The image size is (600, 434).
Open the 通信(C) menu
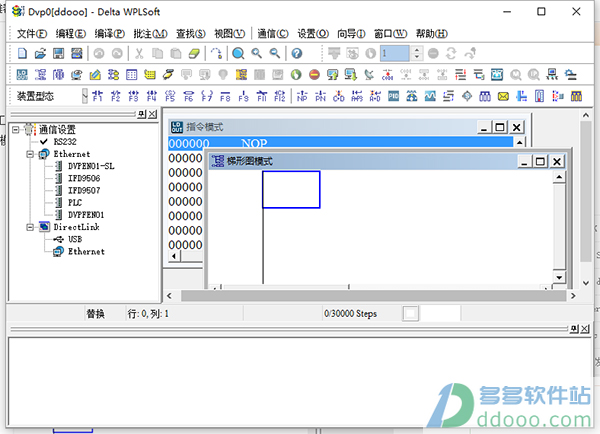(273, 34)
